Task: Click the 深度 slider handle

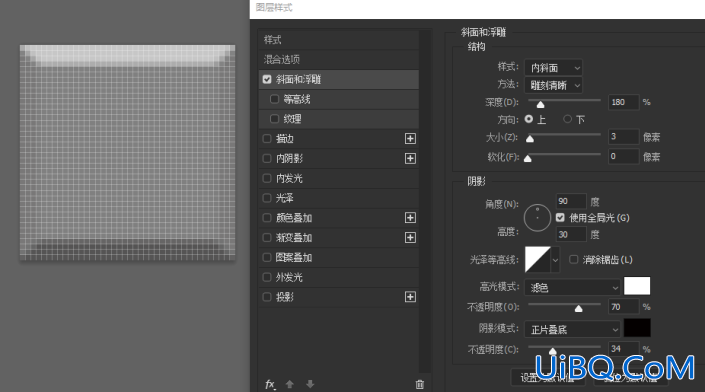Action: [540, 104]
